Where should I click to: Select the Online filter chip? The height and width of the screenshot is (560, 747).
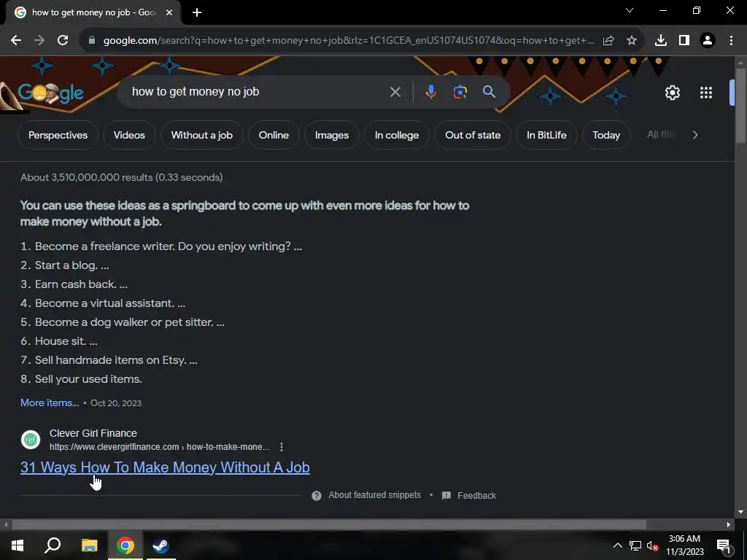274,135
